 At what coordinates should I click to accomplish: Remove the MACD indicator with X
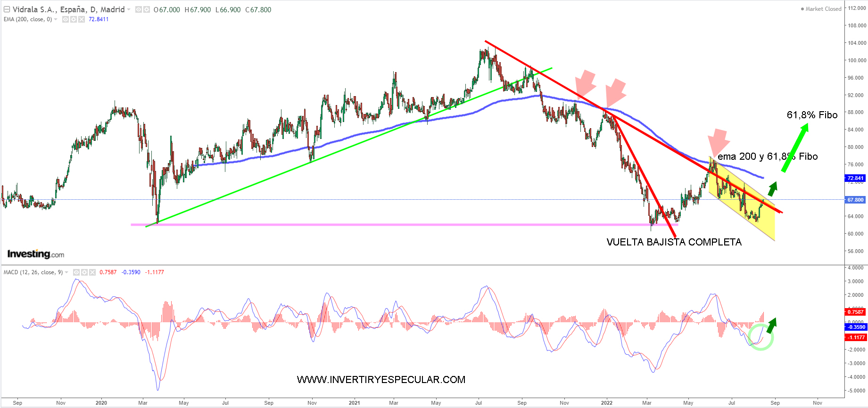point(92,272)
